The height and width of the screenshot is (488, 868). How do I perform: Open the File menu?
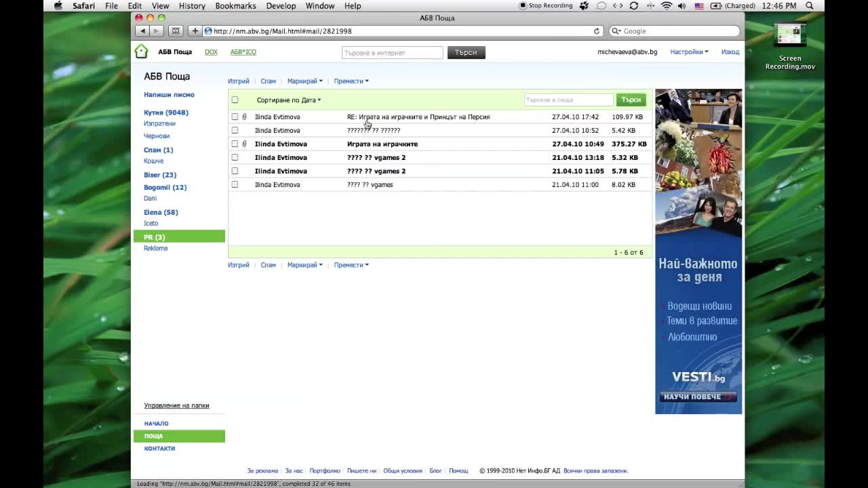click(x=111, y=5)
